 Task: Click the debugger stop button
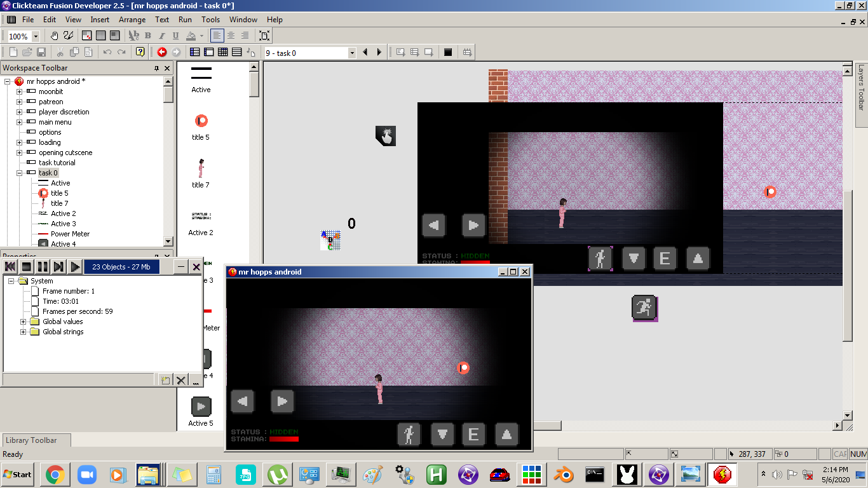pos(27,267)
